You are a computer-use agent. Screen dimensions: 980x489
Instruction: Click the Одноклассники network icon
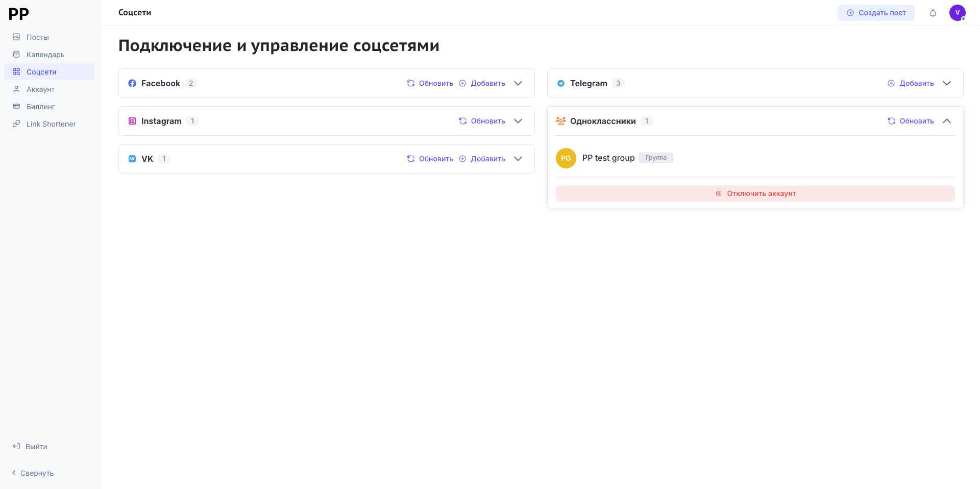pyautogui.click(x=561, y=121)
